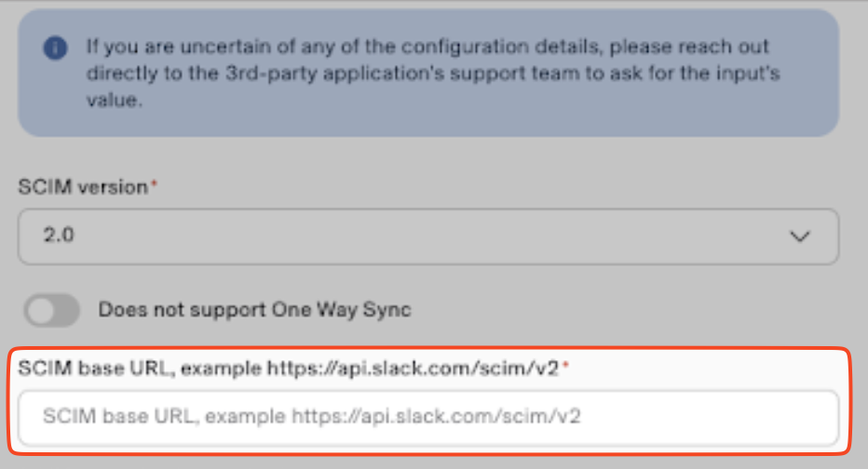The height and width of the screenshot is (469, 868).
Task: Click the '2.0' selected version value
Action: coord(59,236)
